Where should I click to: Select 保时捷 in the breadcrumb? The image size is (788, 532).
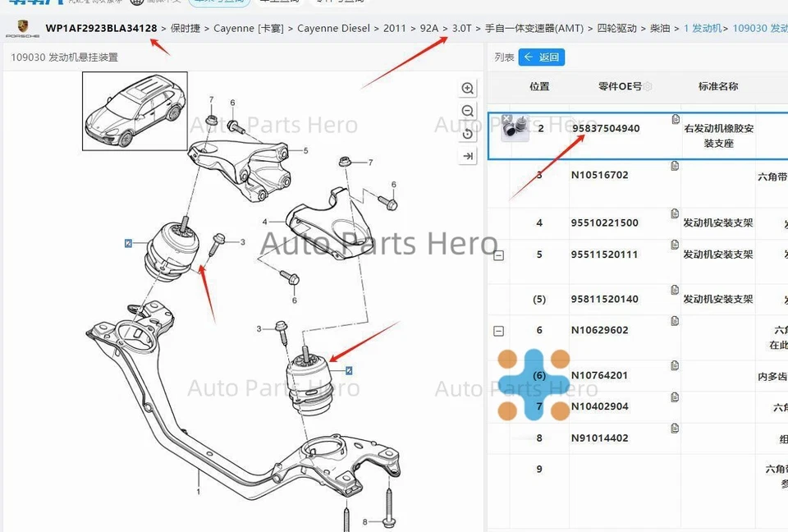[186, 28]
